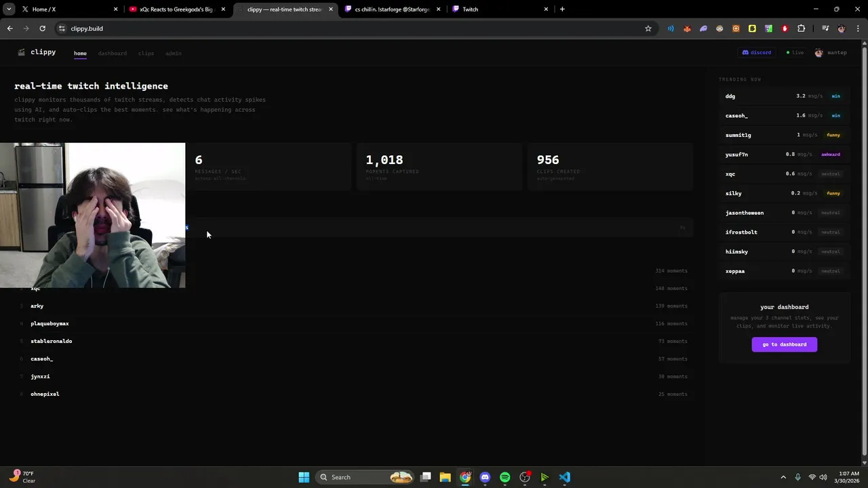Select xqc in the trending list
This screenshot has height=488, width=868.
coord(784,174)
